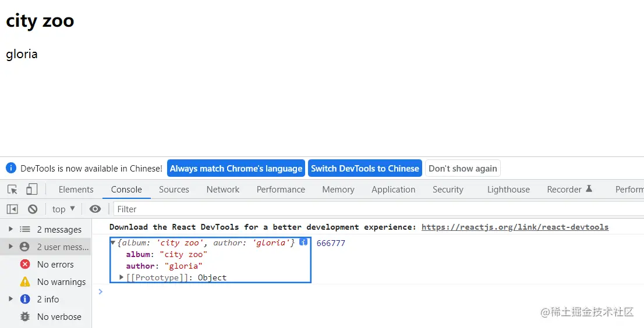Show or hide the console sidebar
644x328 pixels.
[12, 209]
